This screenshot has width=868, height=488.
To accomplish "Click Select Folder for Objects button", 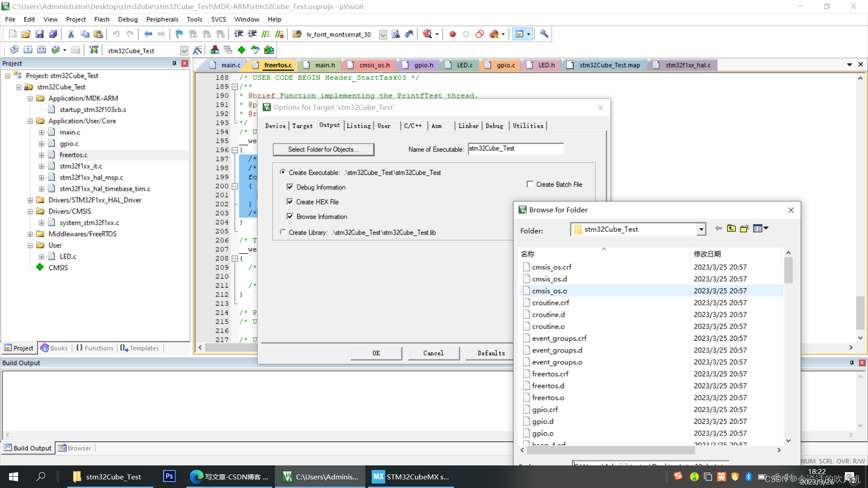I will click(x=323, y=150).
